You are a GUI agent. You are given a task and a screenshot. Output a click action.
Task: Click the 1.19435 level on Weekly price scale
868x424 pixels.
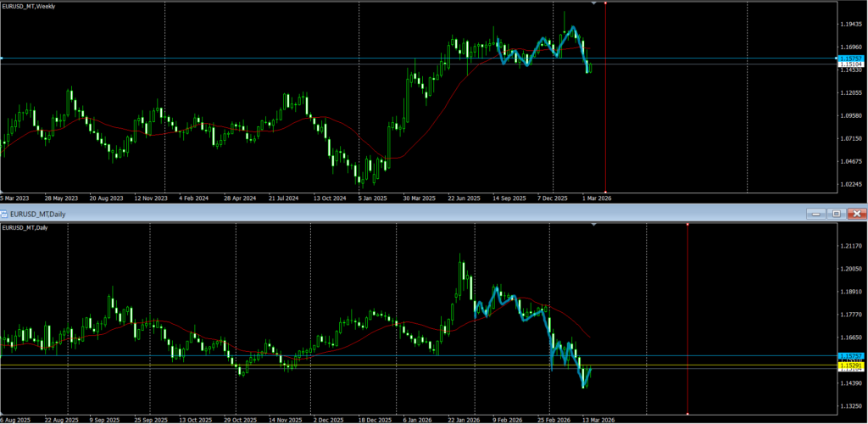click(x=850, y=24)
